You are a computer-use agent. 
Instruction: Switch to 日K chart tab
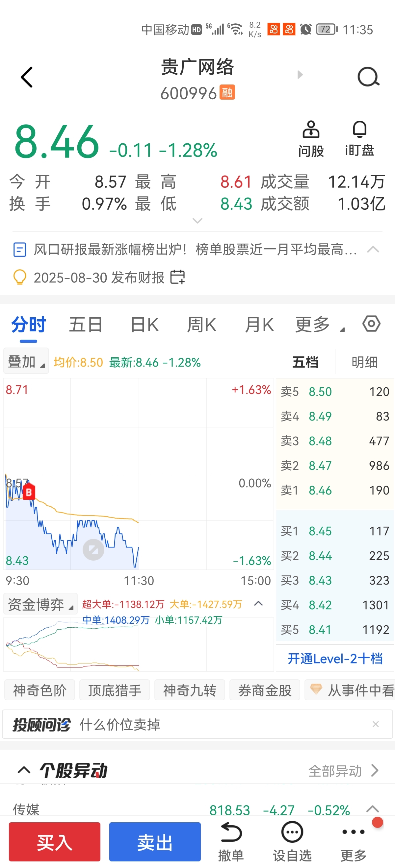(x=145, y=325)
